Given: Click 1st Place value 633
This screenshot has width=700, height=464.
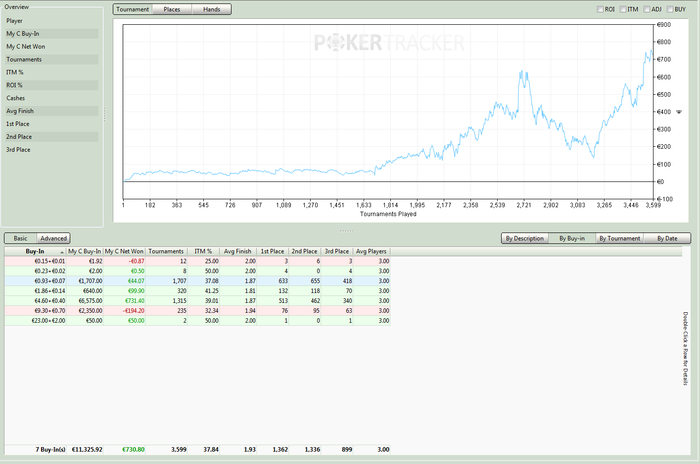Looking at the screenshot, I should click(x=282, y=281).
